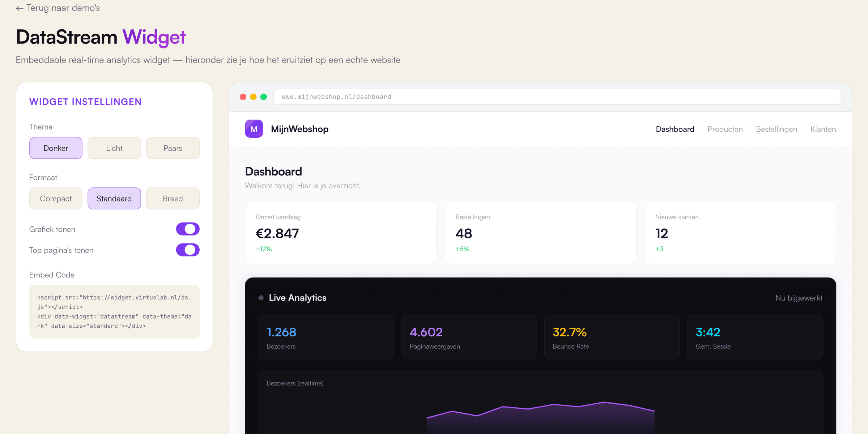Click the Bezoekers (realtime) chart label
868x434 pixels.
pyautogui.click(x=295, y=383)
